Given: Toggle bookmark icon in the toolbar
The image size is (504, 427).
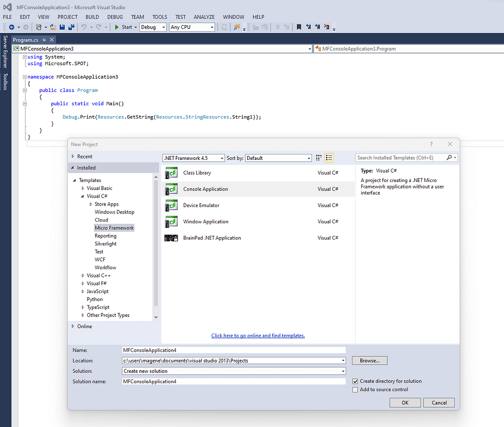Looking at the screenshot, I should [x=298, y=27].
